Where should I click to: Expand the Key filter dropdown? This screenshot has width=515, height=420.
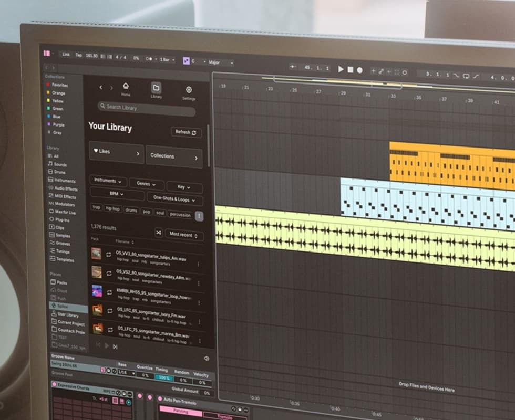pyautogui.click(x=184, y=187)
